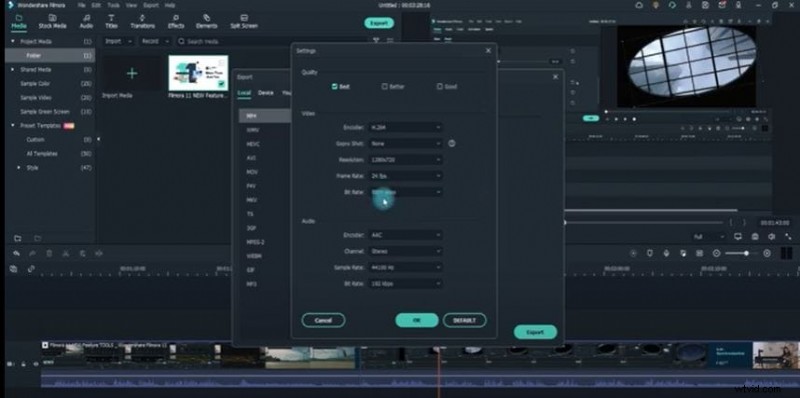800x398 pixels.
Task: Click the add track icon left of ruler
Action: pos(14,268)
